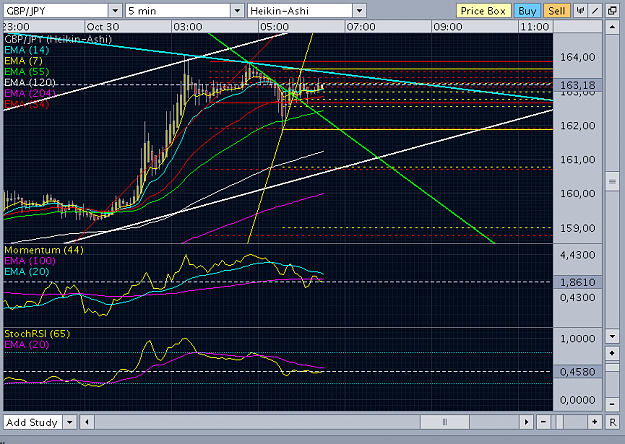Click the detach chart window icon

click(612, 11)
